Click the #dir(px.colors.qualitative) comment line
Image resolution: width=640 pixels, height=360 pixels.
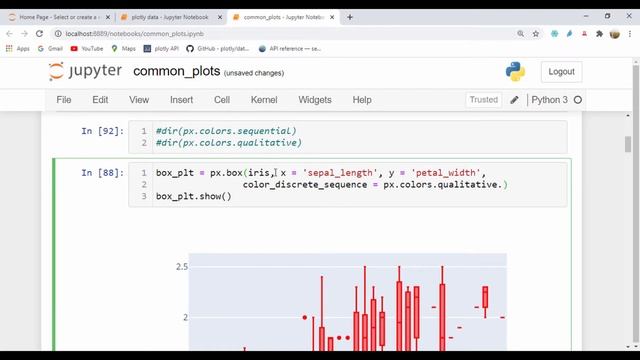[229, 143]
